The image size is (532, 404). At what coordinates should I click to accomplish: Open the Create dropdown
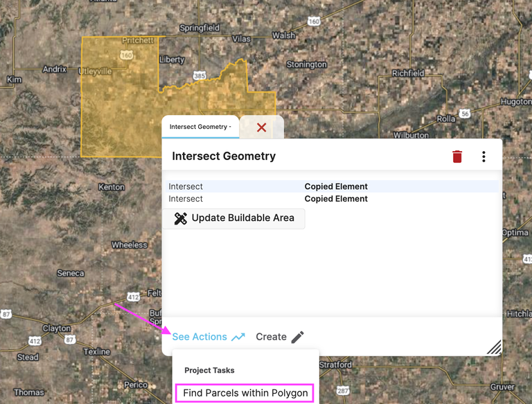tap(271, 337)
